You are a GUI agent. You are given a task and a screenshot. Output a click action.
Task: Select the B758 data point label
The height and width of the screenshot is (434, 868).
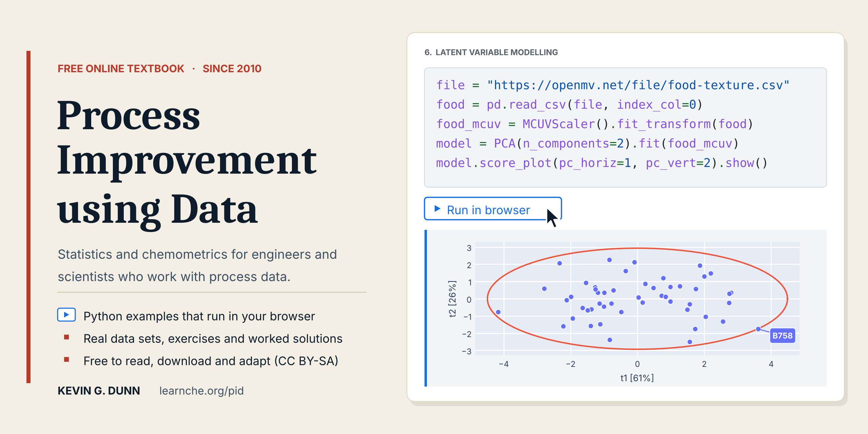click(x=782, y=336)
